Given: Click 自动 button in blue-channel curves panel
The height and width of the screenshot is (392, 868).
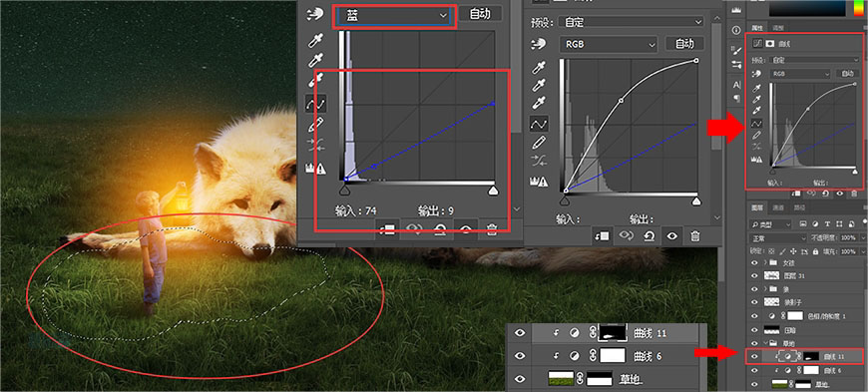Looking at the screenshot, I should (479, 14).
